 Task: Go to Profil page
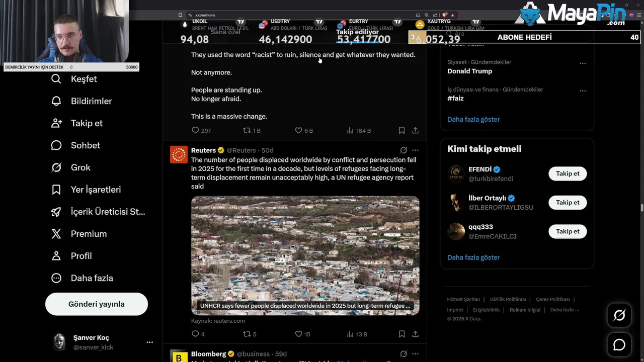click(x=71, y=256)
